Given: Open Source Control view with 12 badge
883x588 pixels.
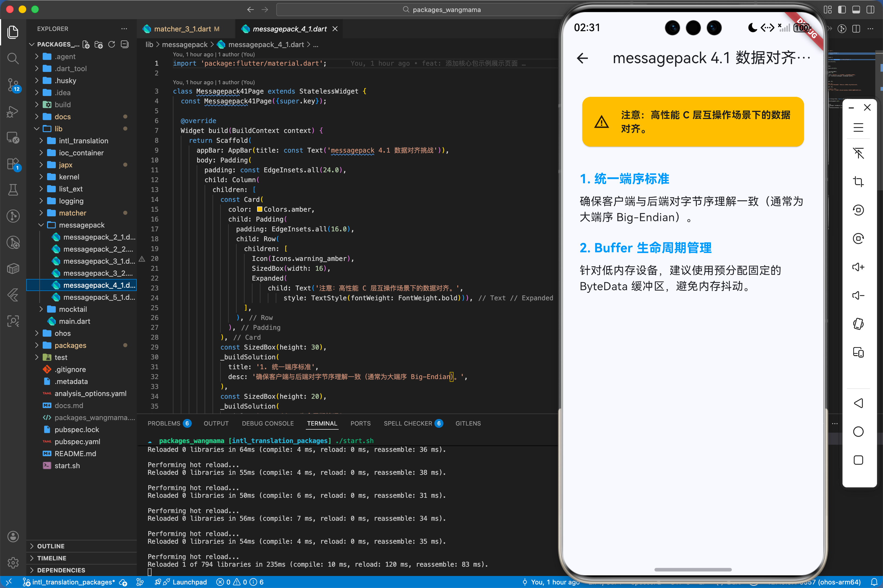Looking at the screenshot, I should click(13, 85).
